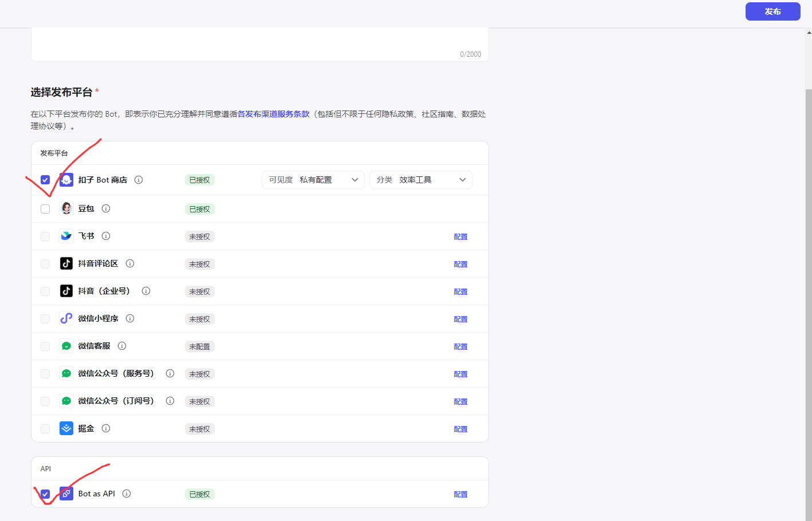Click info icon beside 扣子 Bot 商店
Screen dimensions: 812x521
pos(139,180)
